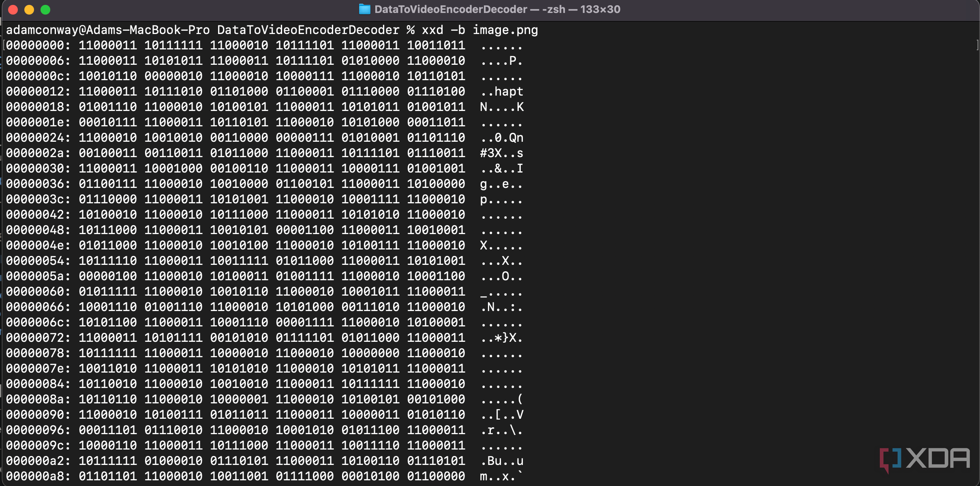Click byte 01001111 in row 0000005a
Viewport: 980px width, 486px height.
click(x=305, y=276)
